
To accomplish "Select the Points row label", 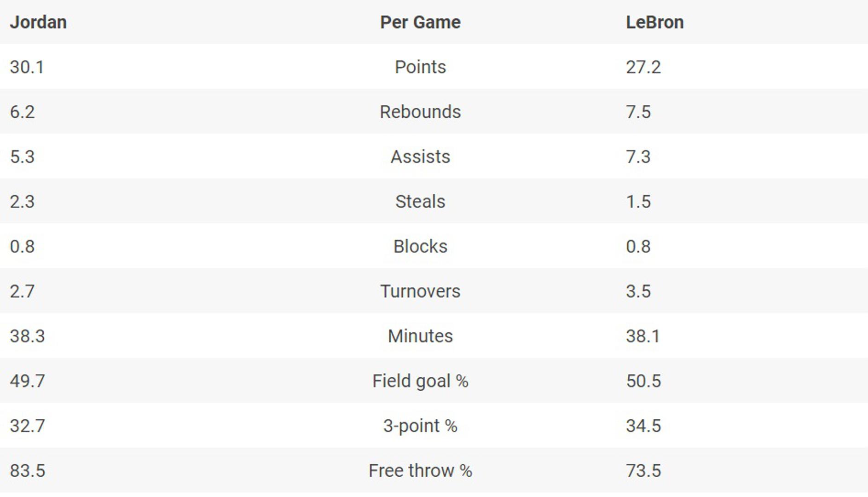I will click(x=420, y=67).
